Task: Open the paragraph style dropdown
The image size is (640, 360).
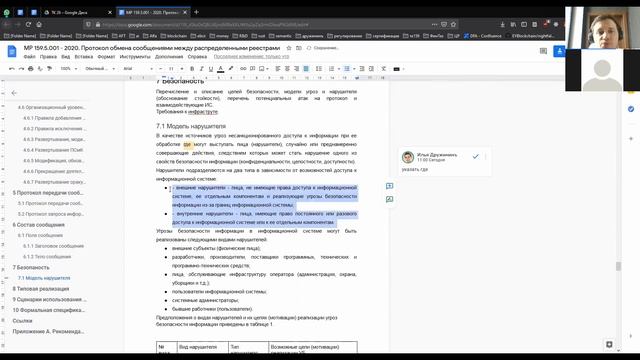Action: coord(100,69)
